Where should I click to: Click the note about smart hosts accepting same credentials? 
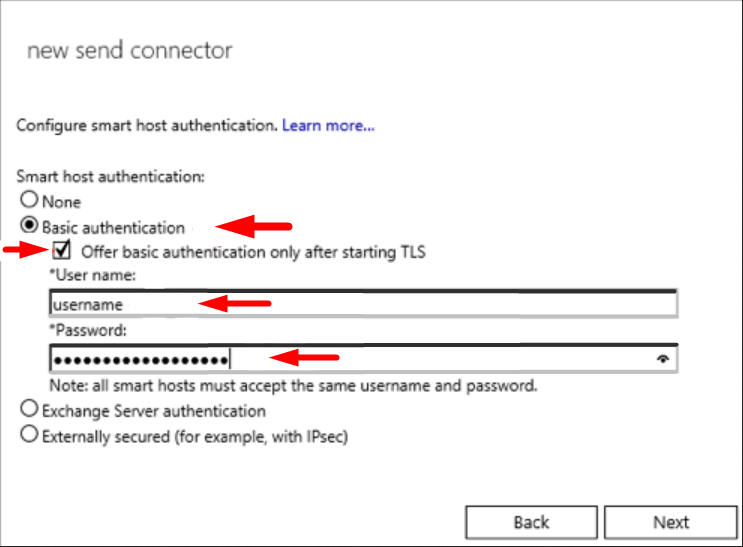click(x=293, y=386)
